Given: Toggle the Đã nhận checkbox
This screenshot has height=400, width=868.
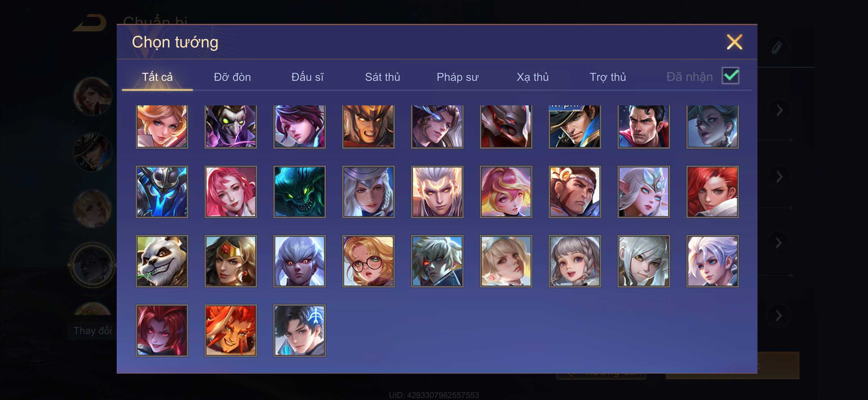Looking at the screenshot, I should tap(730, 76).
